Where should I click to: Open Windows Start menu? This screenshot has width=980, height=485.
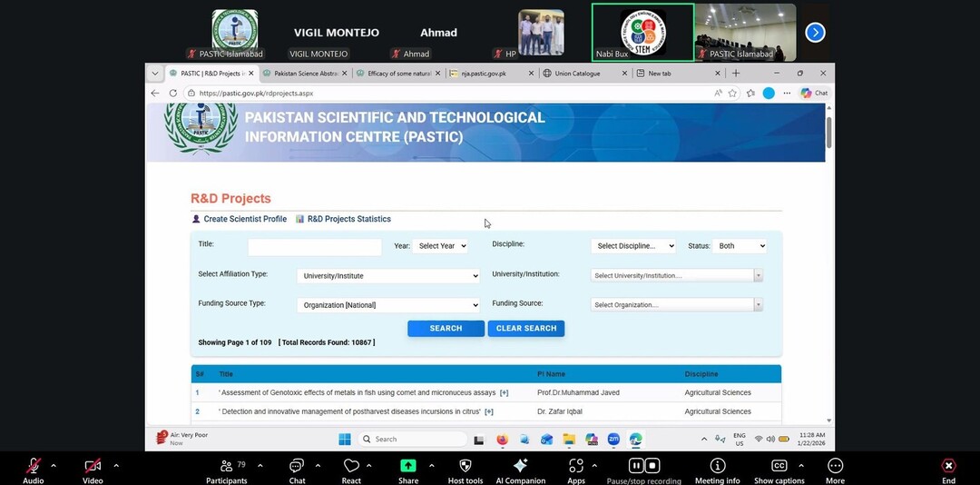tap(345, 440)
